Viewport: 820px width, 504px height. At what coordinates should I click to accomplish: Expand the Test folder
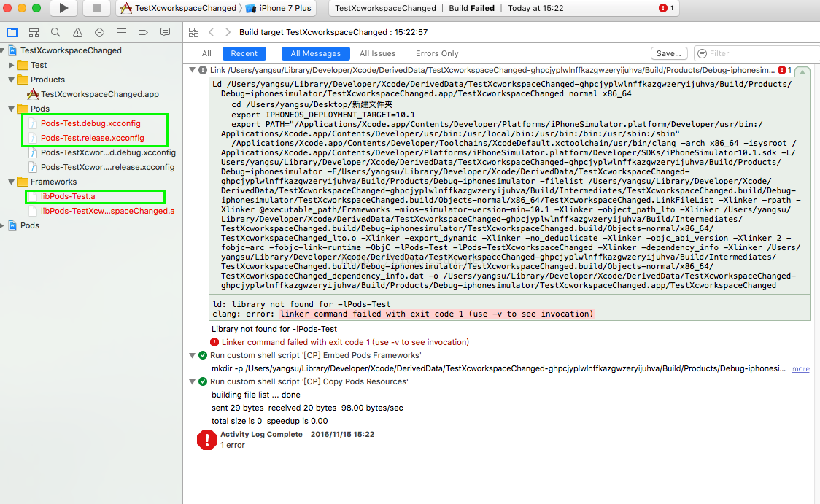tap(11, 65)
